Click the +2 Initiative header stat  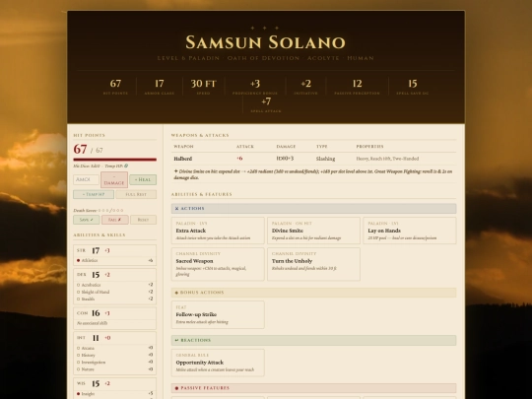(305, 86)
